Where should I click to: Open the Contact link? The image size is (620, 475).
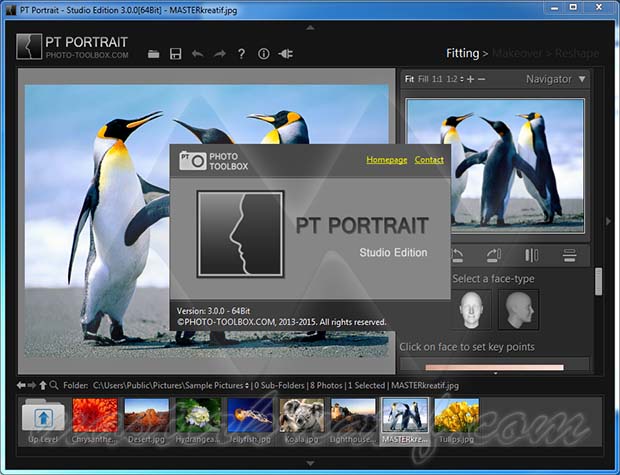point(429,160)
